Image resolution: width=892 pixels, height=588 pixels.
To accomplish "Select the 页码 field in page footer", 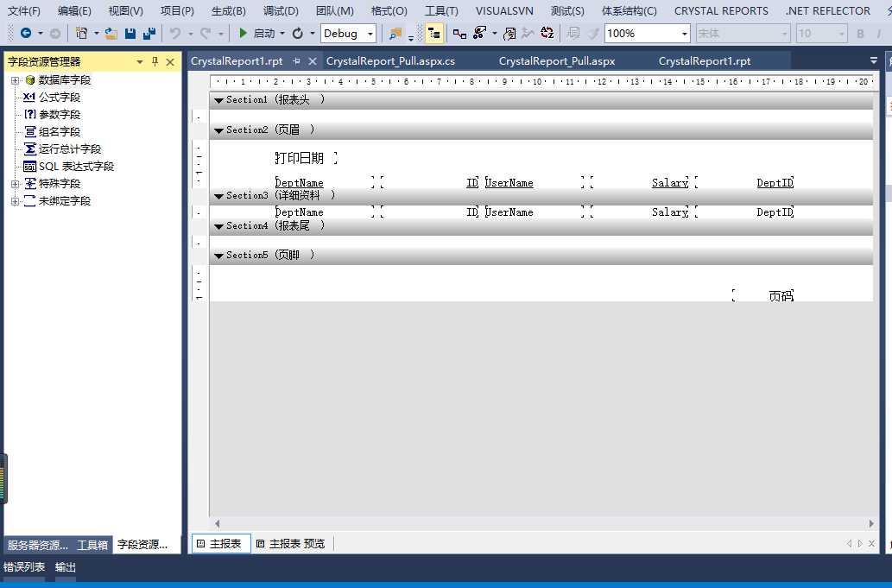I will (763, 295).
